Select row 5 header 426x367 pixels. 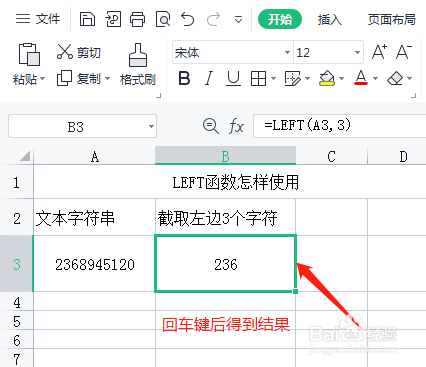point(17,321)
